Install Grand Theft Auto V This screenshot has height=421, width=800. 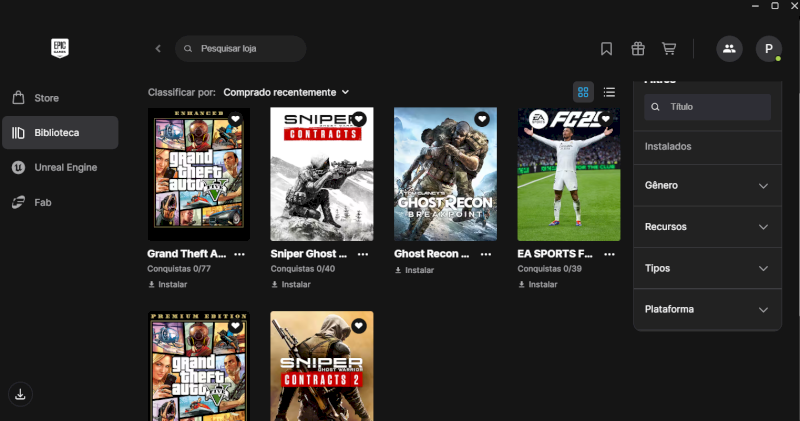[x=170, y=284]
